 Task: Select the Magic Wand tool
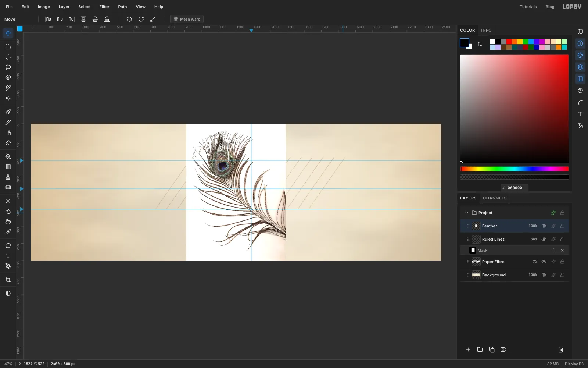(8, 88)
